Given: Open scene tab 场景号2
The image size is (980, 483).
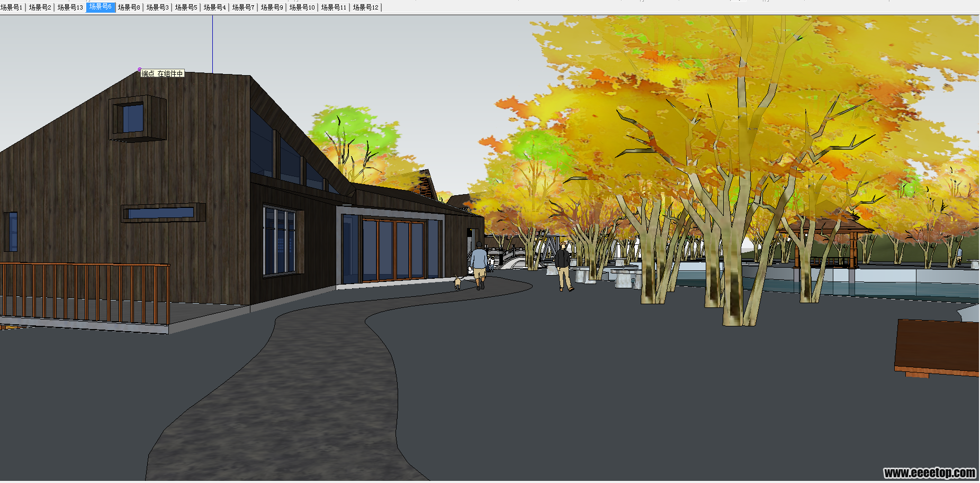Looking at the screenshot, I should pyautogui.click(x=40, y=7).
